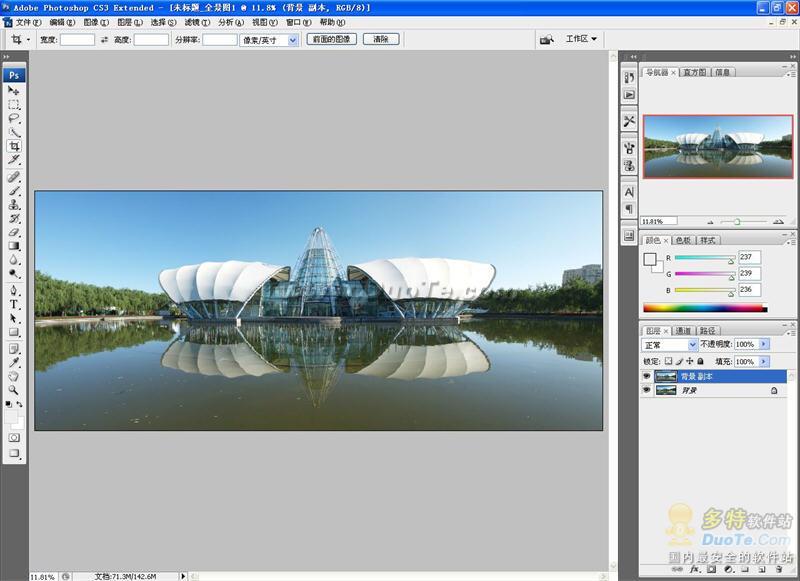The height and width of the screenshot is (581, 800).
Task: Hide the 背景 副本 layer
Action: pyautogui.click(x=647, y=377)
